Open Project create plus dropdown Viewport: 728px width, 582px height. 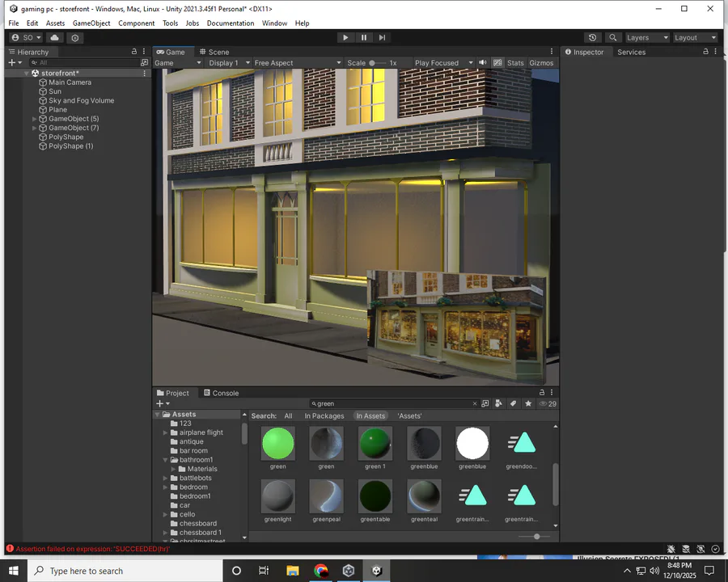[163, 404]
